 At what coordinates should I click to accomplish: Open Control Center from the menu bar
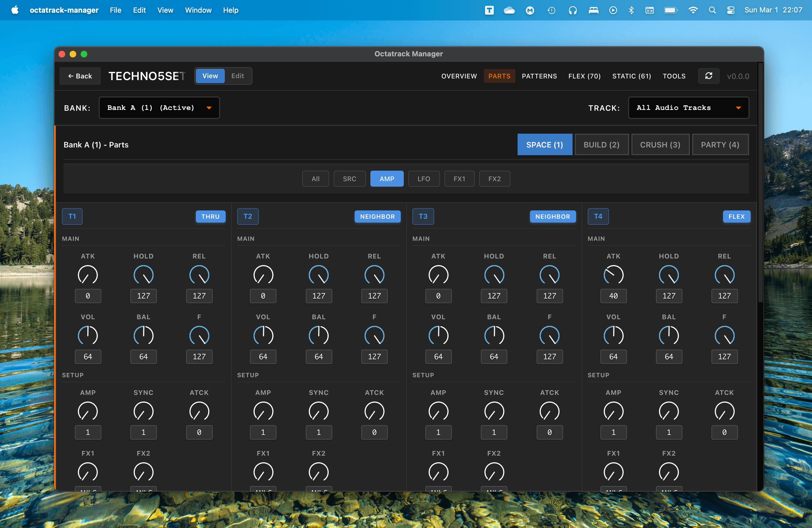(x=731, y=10)
